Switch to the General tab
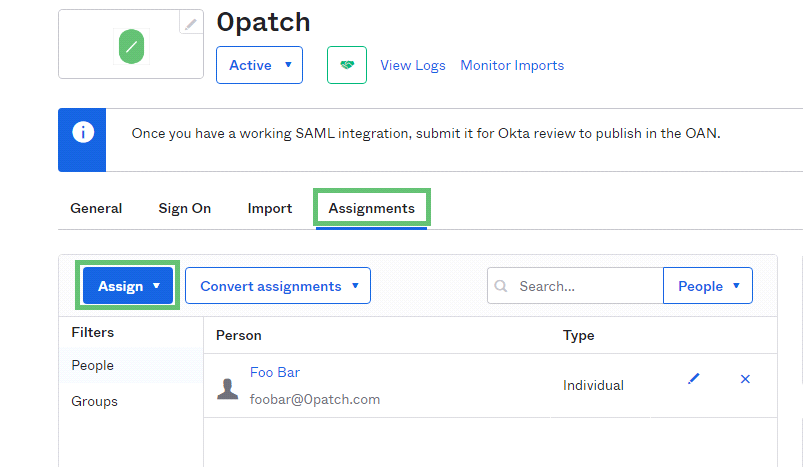The height and width of the screenshot is (468, 803). coord(96,208)
